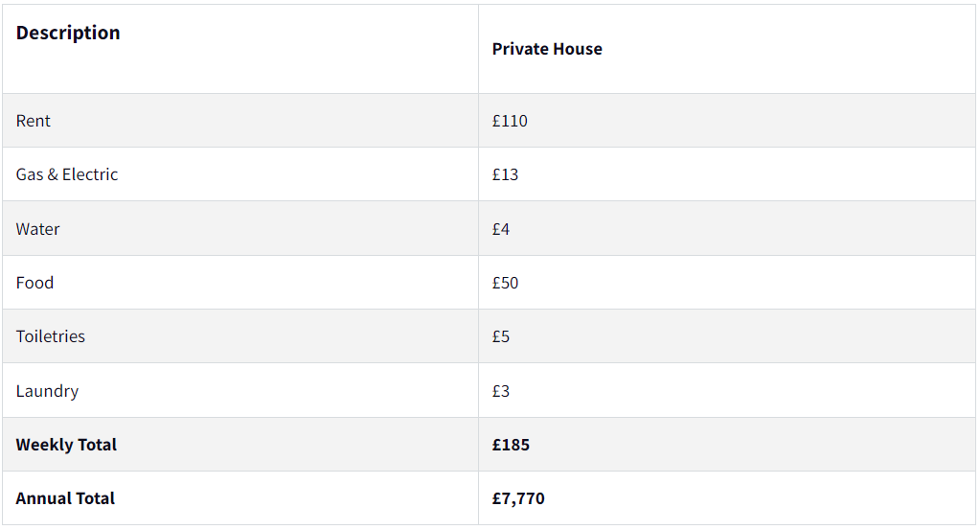The width and height of the screenshot is (980, 530).
Task: Click the ampersand in Gas & Electric
Action: [53, 174]
